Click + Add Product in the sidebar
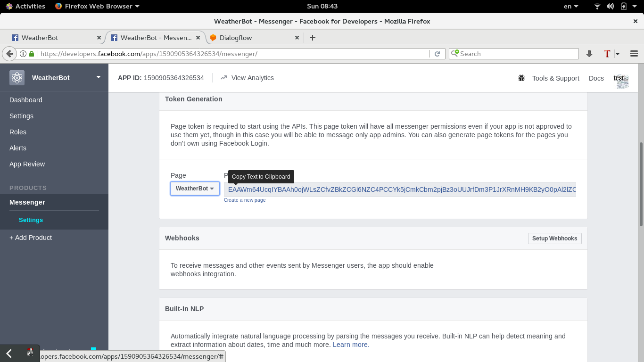The width and height of the screenshot is (644, 362). [x=31, y=238]
